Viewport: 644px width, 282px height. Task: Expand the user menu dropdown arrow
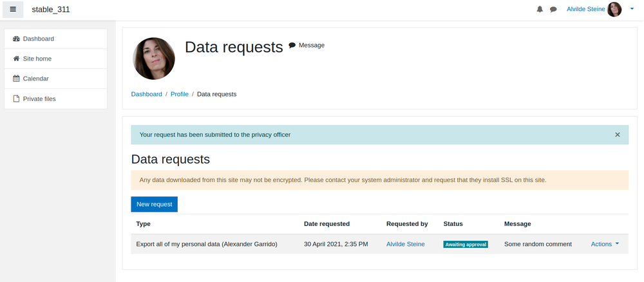point(632,8)
